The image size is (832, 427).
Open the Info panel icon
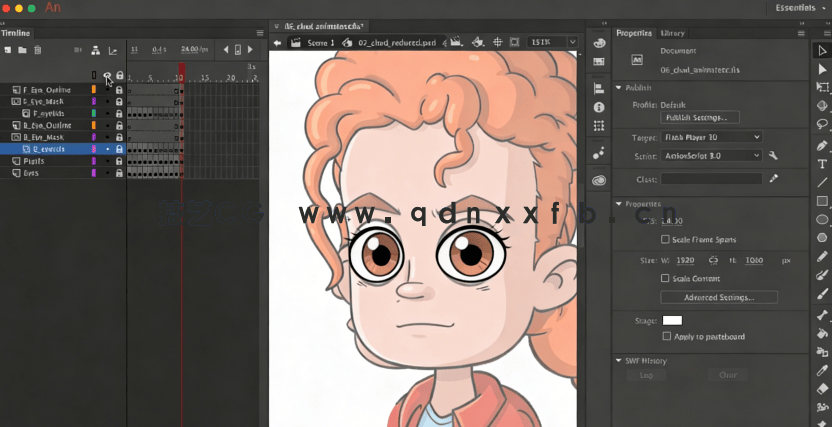[599, 108]
